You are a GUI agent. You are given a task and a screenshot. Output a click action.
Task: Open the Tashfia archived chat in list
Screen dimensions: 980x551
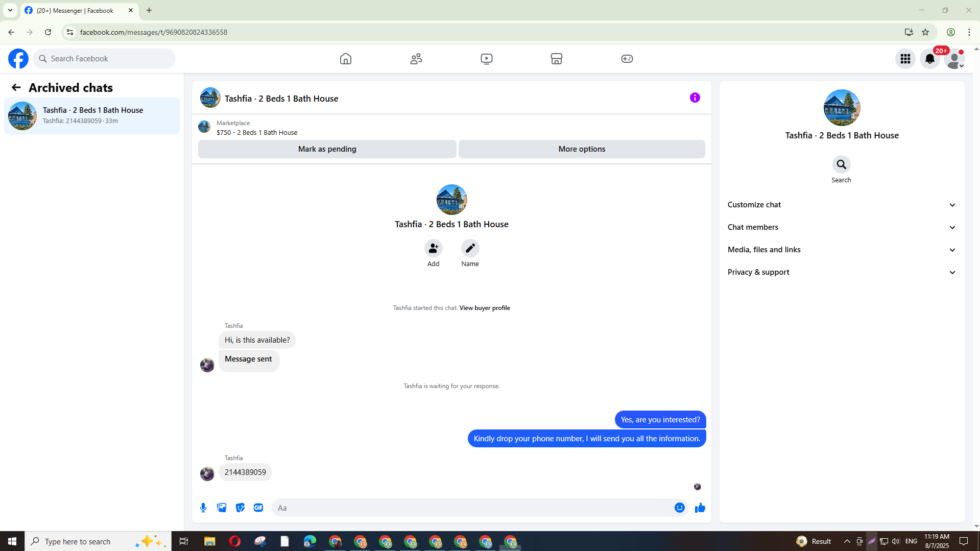click(x=92, y=116)
